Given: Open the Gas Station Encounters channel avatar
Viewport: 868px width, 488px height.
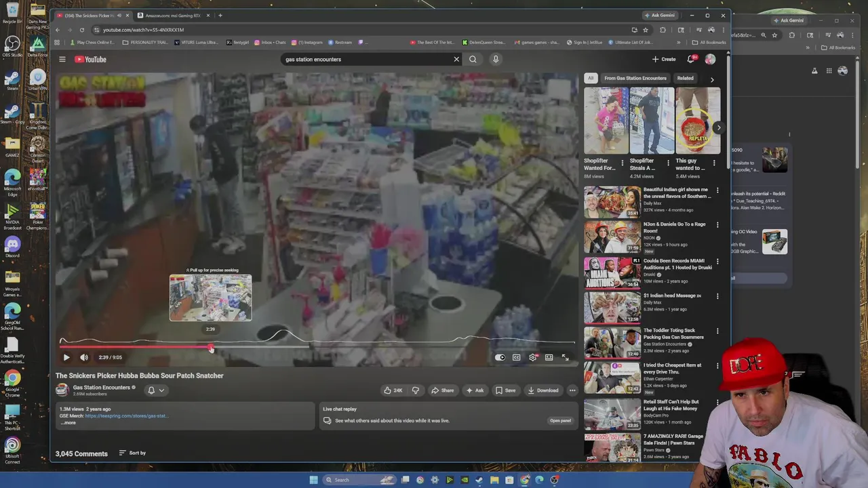Looking at the screenshot, I should (62, 390).
